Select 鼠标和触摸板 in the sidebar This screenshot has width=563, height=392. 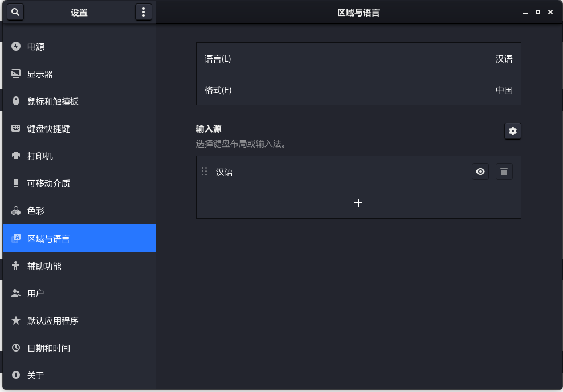(79, 101)
